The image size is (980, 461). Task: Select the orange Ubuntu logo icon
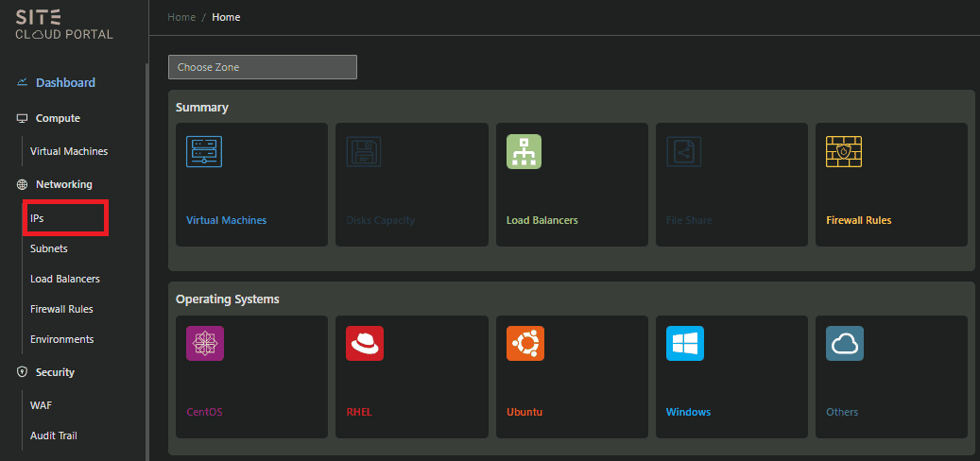[x=524, y=344]
